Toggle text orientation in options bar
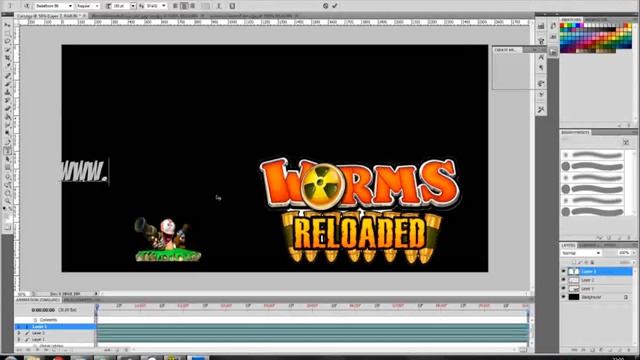The height and width of the screenshot is (360, 640). tap(27, 6)
